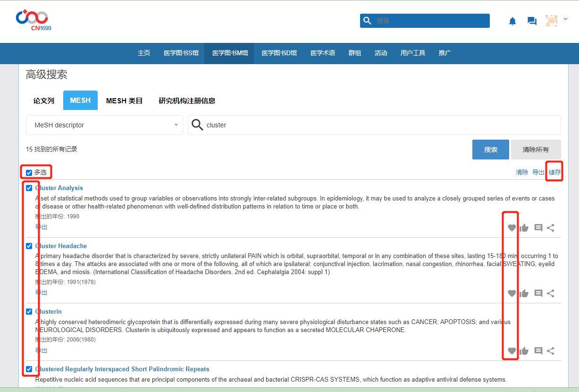Open 医学图书S馆 navigation menu
Viewport: 579px width, 392px height.
(x=181, y=53)
